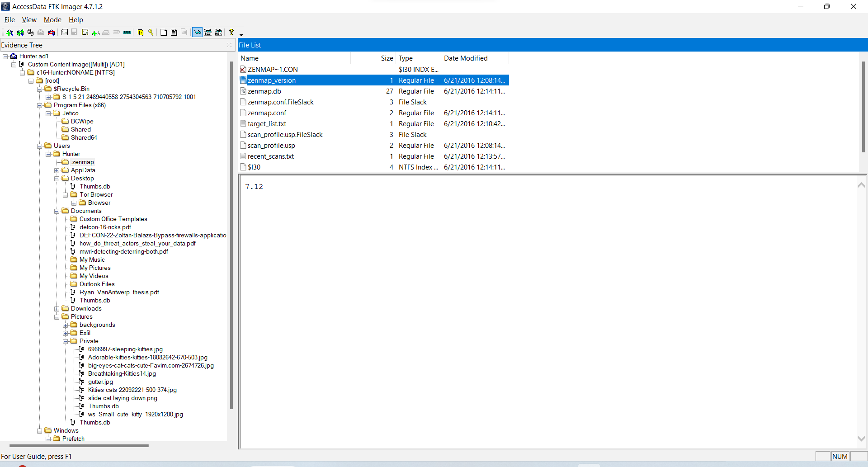Image resolution: width=868 pixels, height=467 pixels.
Task: Close the Evidence Tree pane
Action: tap(229, 45)
